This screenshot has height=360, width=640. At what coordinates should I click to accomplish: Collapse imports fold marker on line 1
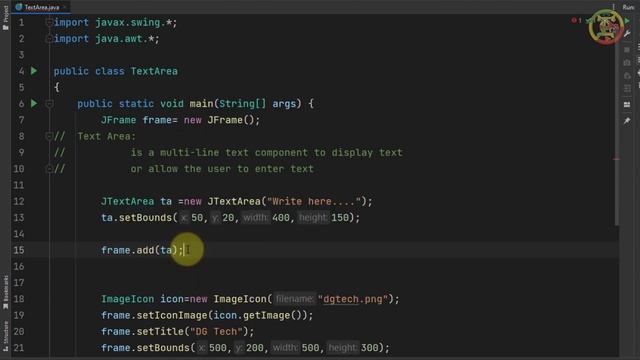(x=49, y=22)
